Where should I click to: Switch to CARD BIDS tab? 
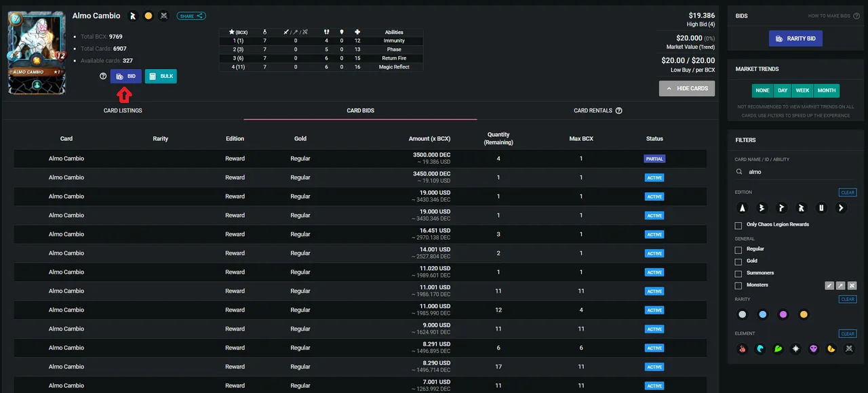point(360,110)
